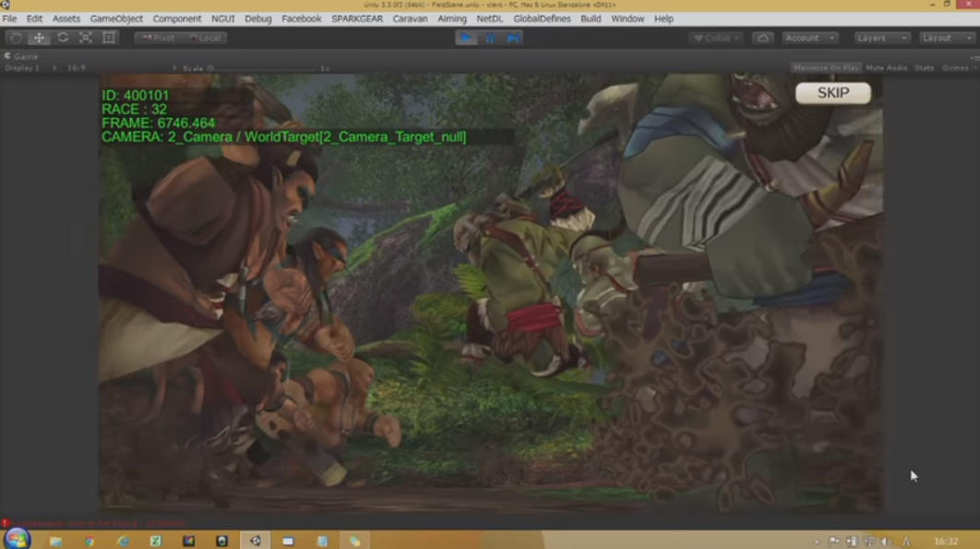Select the Move tool
The image size is (980, 549).
click(39, 38)
